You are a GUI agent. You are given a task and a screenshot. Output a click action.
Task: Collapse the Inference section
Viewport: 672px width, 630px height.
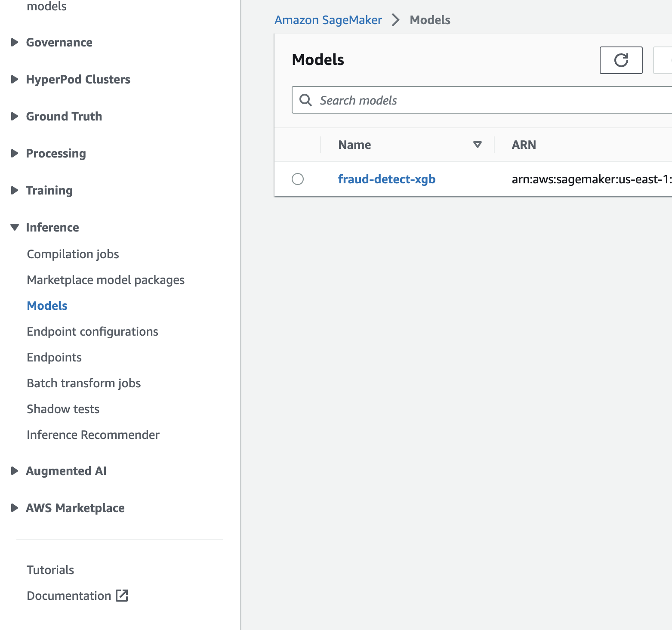click(x=15, y=227)
